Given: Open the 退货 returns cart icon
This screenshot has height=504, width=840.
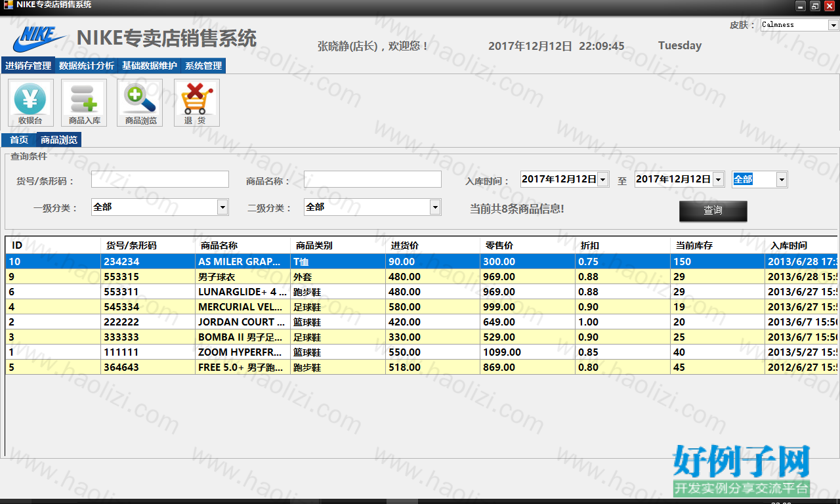Looking at the screenshot, I should pos(197,103).
